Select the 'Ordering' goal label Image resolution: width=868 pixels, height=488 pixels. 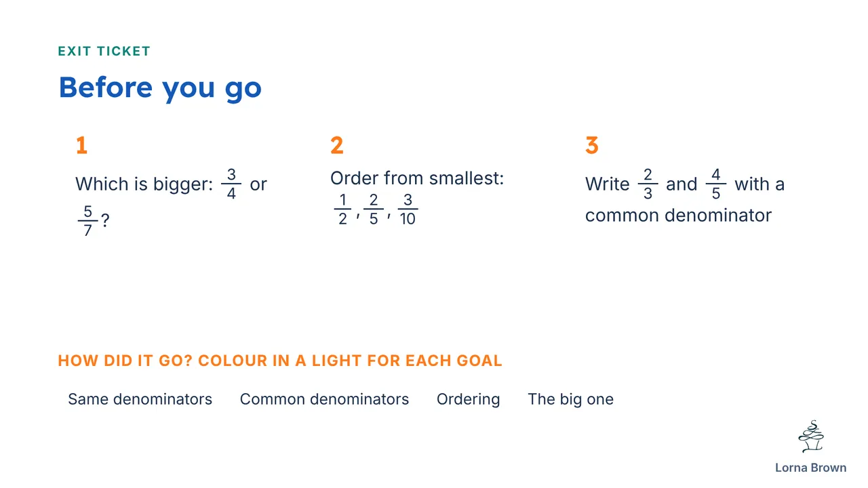pos(469,399)
